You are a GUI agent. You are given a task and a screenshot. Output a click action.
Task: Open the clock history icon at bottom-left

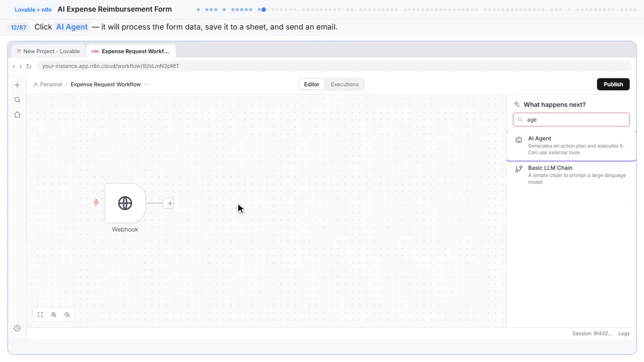click(x=17, y=328)
